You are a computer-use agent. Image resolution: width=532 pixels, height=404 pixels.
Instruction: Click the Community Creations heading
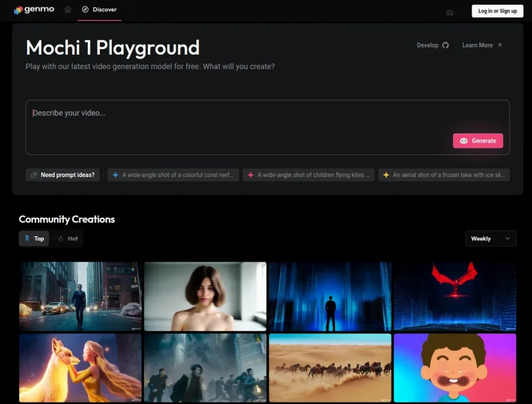pyautogui.click(x=67, y=220)
